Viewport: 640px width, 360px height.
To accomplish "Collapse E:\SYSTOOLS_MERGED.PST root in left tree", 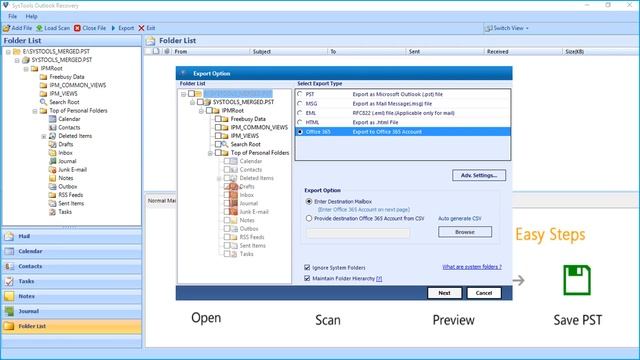I will pos(8,52).
